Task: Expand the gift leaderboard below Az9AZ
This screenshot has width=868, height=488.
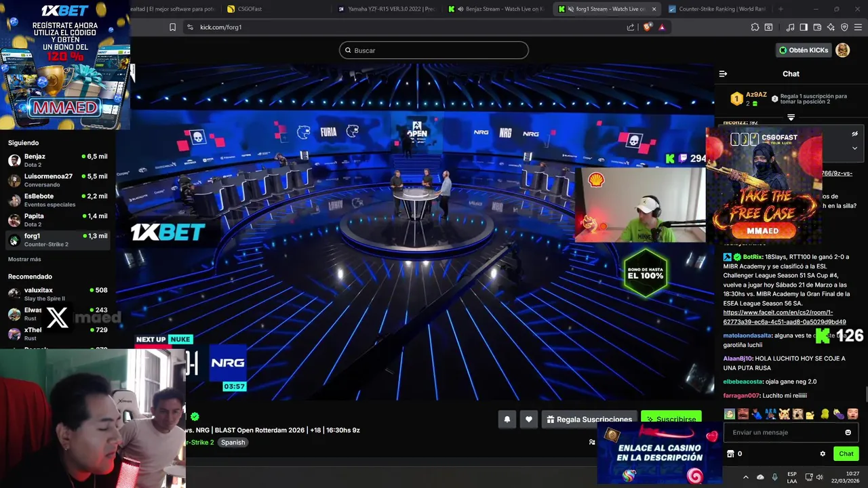Action: click(x=791, y=117)
